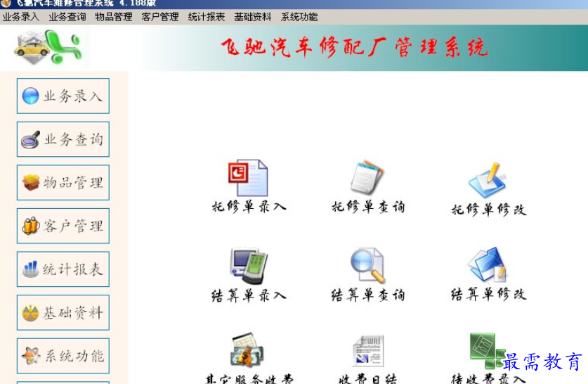588x384 pixels.
Task: Select the 客户管理 sidebar button
Action: pyautogui.click(x=63, y=226)
